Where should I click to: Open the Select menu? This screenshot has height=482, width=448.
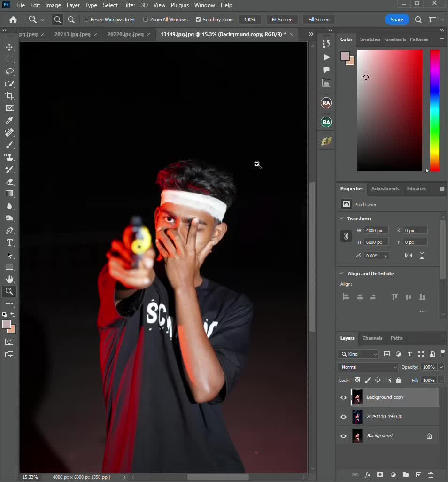pos(110,5)
